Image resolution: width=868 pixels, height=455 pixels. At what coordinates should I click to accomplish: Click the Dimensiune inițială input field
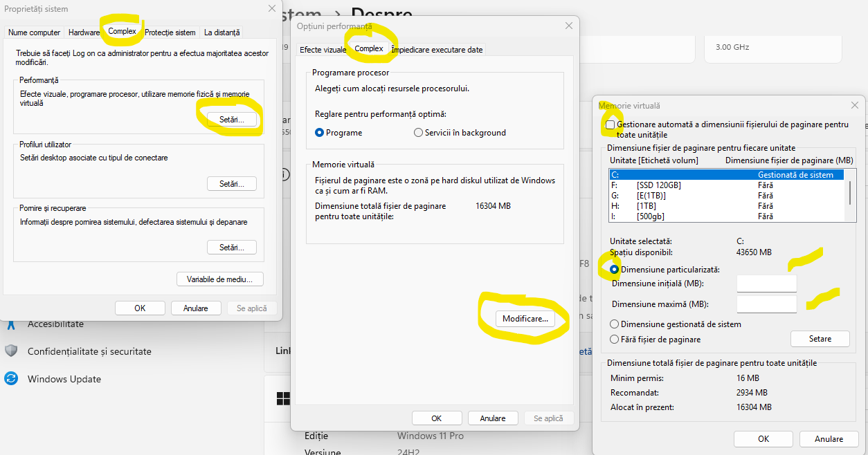[766, 284]
